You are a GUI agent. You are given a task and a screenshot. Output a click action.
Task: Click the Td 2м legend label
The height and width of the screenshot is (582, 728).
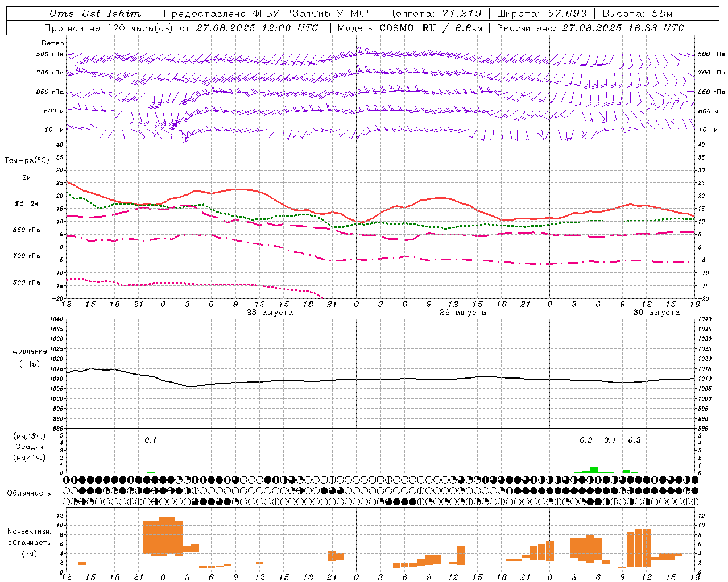[x=27, y=203]
